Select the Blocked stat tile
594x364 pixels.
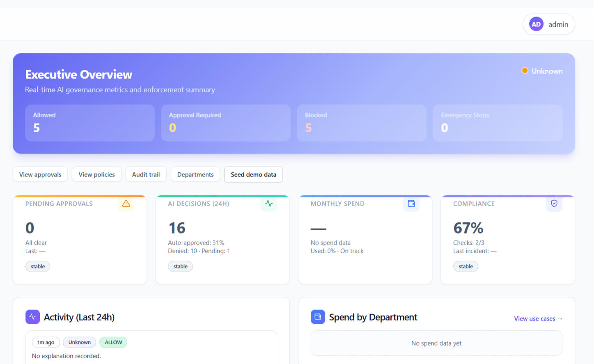pos(361,123)
